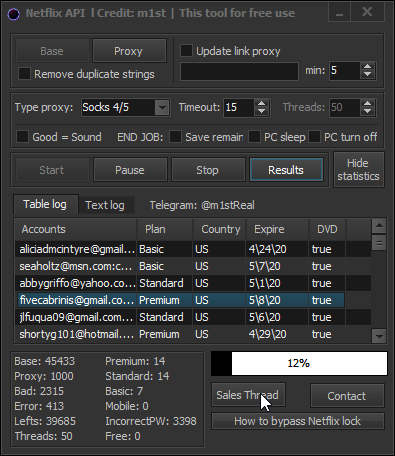Select the abbygriffo@yahoo account row
Viewport: 395px width, 456px height.
193,283
